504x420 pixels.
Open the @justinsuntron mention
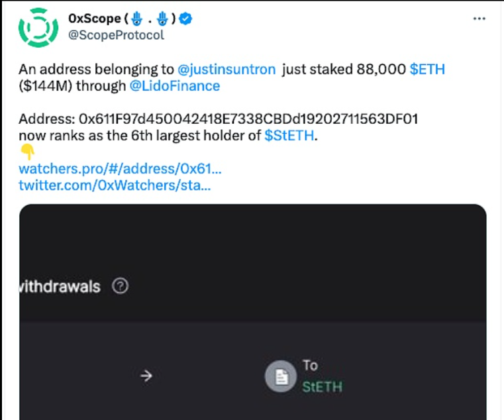click(226, 70)
